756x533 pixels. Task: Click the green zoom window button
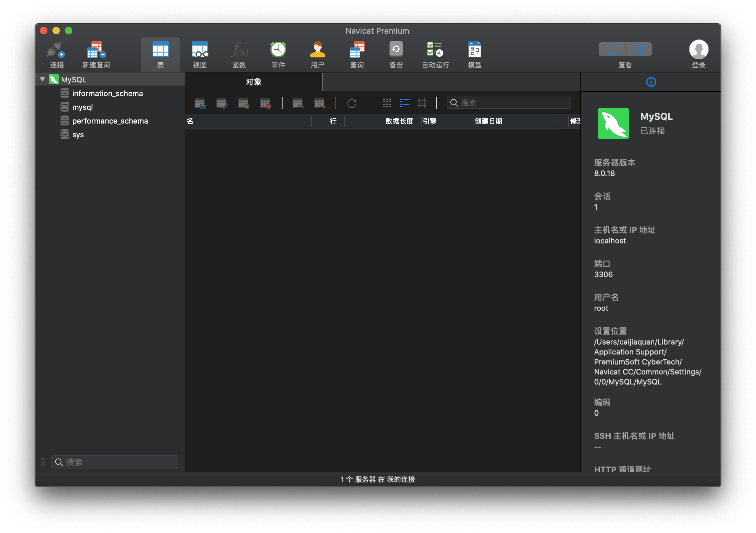click(69, 31)
